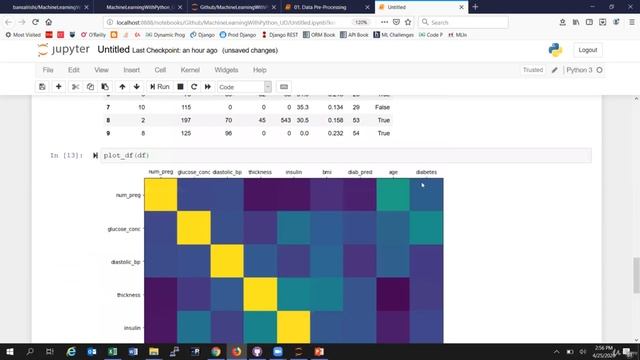
Task: Open Zoom from the taskbar
Action: 278,351
